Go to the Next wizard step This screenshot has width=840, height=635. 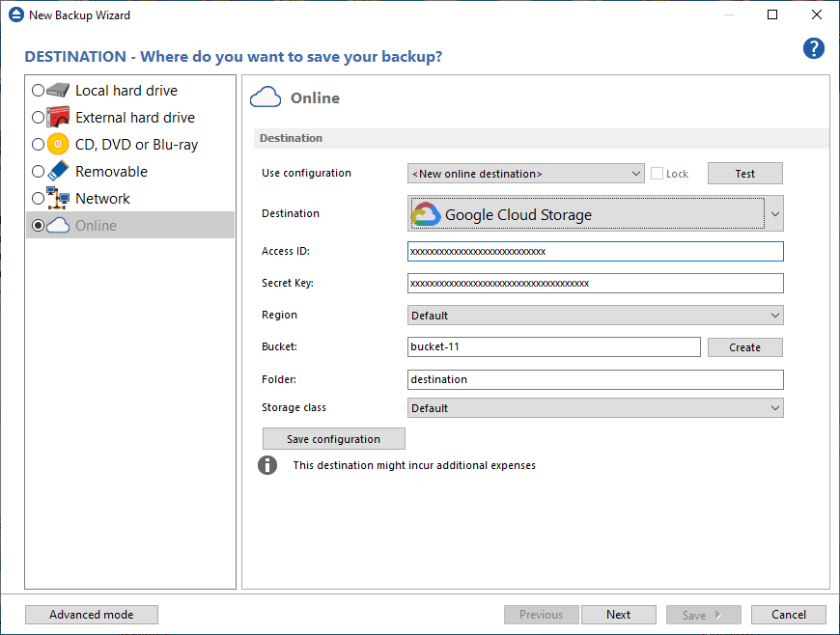click(x=618, y=614)
